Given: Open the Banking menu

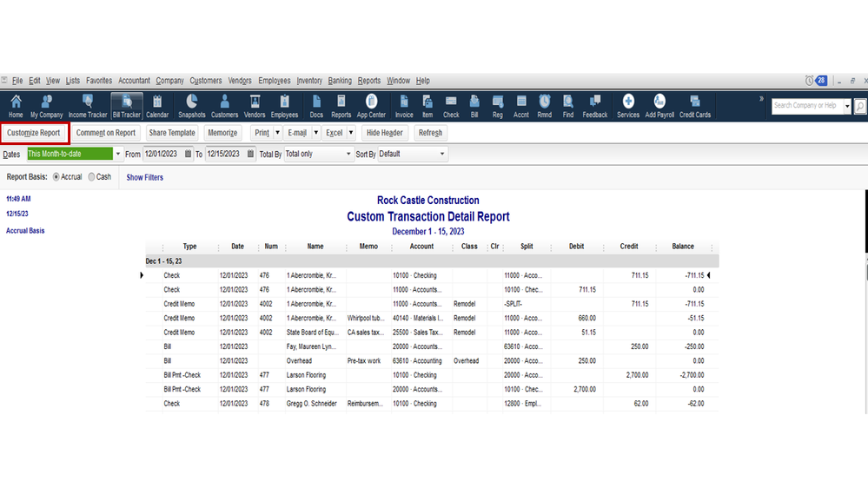Looking at the screenshot, I should coord(340,81).
